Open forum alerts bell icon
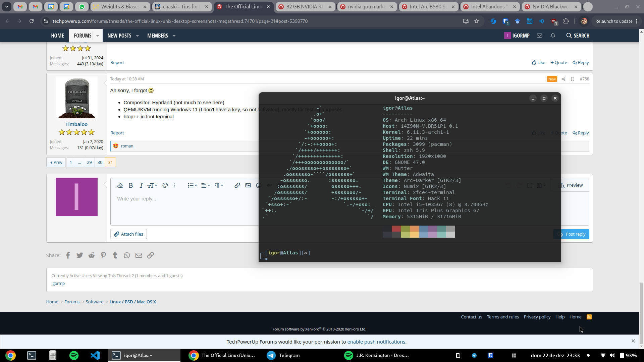Viewport: 644px width, 362px height. click(x=553, y=36)
